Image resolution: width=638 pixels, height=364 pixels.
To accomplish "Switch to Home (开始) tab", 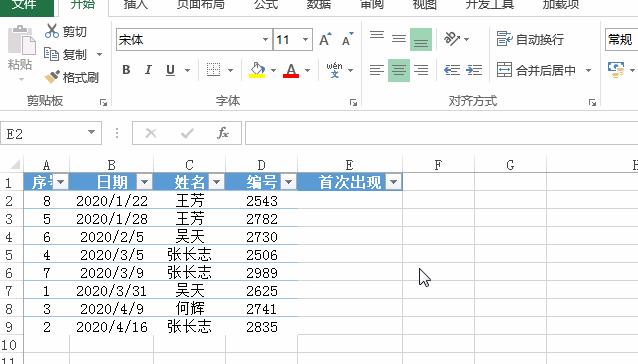I will tap(83, 6).
